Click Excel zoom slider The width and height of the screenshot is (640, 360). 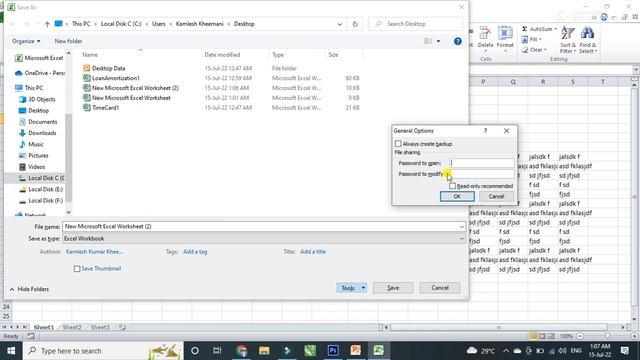point(607,336)
